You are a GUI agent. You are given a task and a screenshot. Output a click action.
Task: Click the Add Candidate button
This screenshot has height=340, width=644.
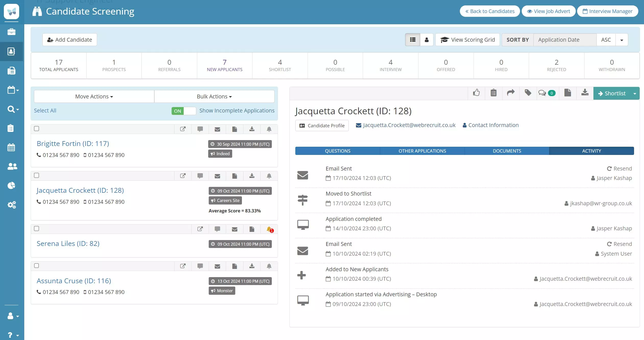tap(69, 40)
